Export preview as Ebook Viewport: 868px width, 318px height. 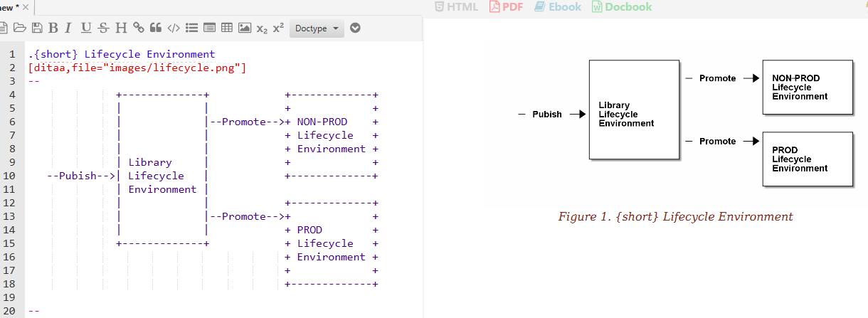tap(558, 7)
